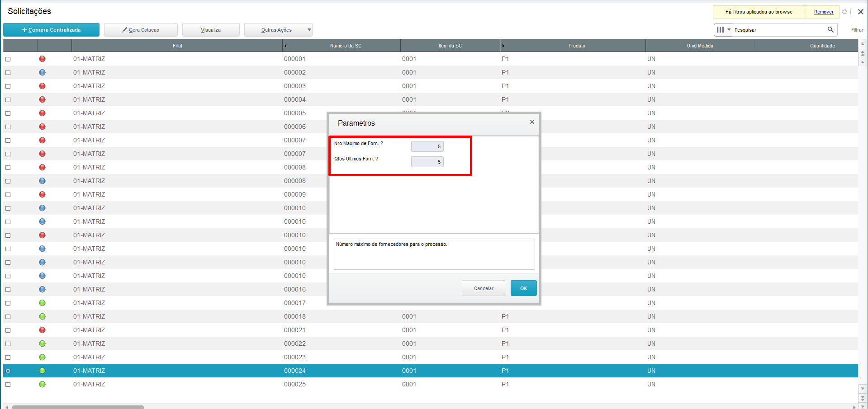
Task: Mark the checkbox for SC 000018
Action: coord(8,317)
